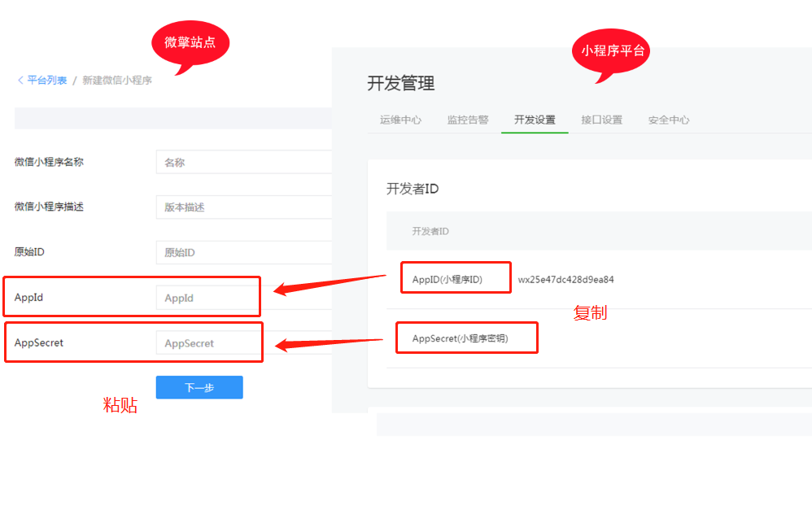This screenshot has height=510, width=812.
Task: Click the AppSecret form label on the left
Action: pyautogui.click(x=39, y=342)
